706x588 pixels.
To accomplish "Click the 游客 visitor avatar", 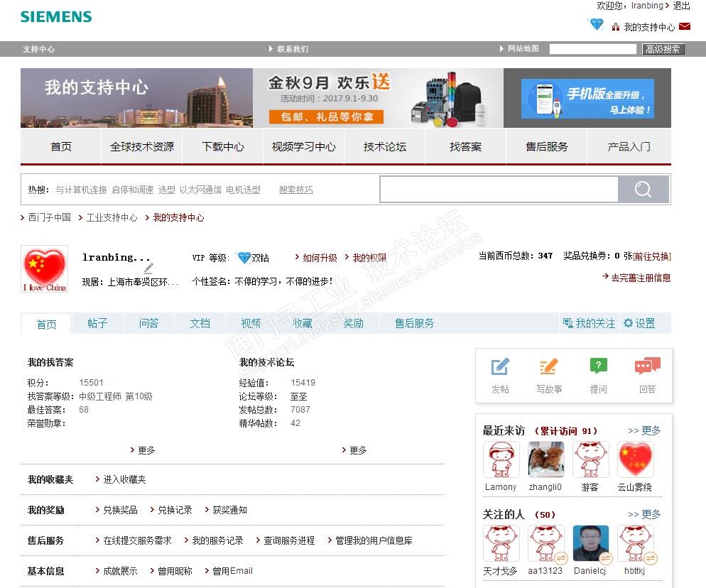I will pyautogui.click(x=591, y=459).
